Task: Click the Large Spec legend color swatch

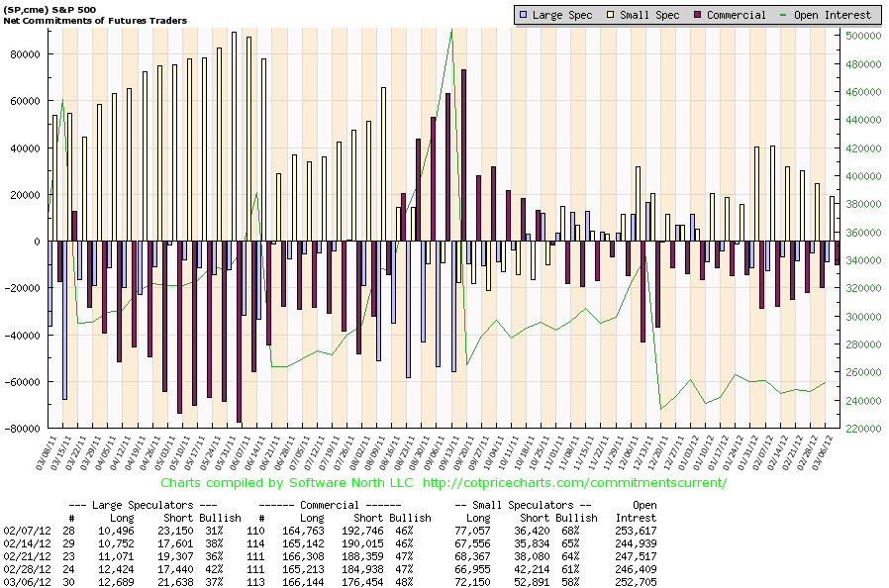Action: pyautogui.click(x=524, y=15)
